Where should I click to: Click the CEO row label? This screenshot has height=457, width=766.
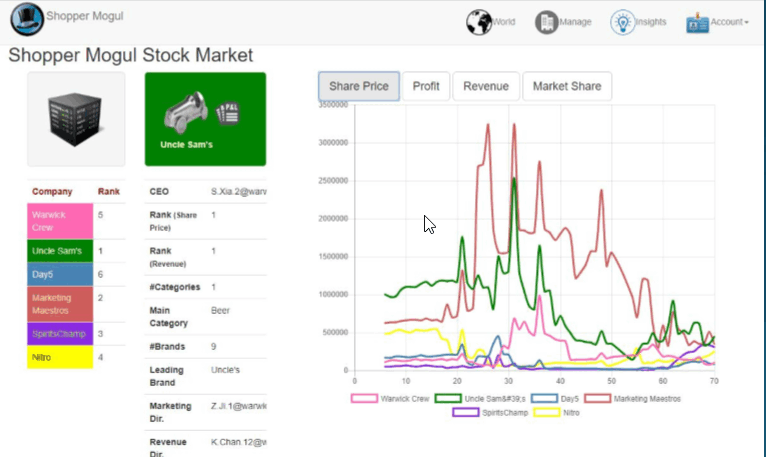coord(159,192)
